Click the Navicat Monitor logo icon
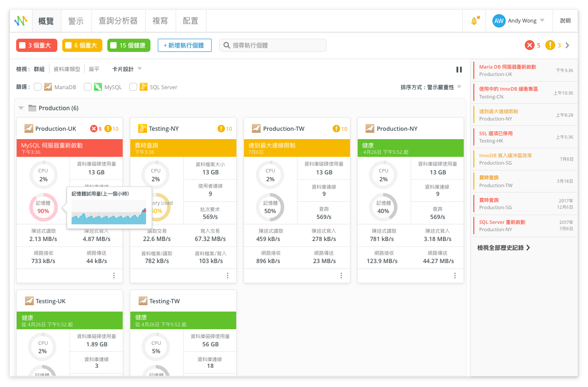This screenshot has width=588, height=387. coord(20,20)
